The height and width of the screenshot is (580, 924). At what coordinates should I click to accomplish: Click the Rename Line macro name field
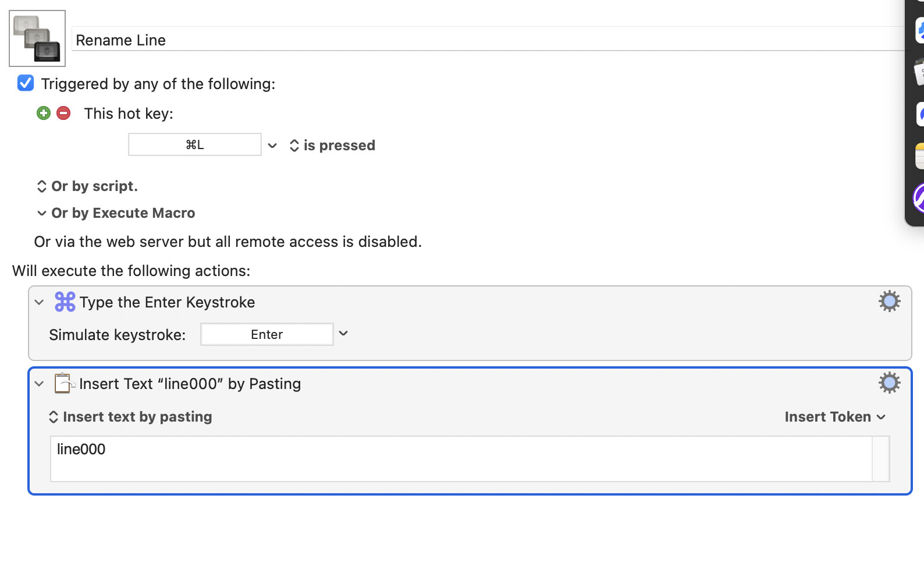tap(488, 40)
